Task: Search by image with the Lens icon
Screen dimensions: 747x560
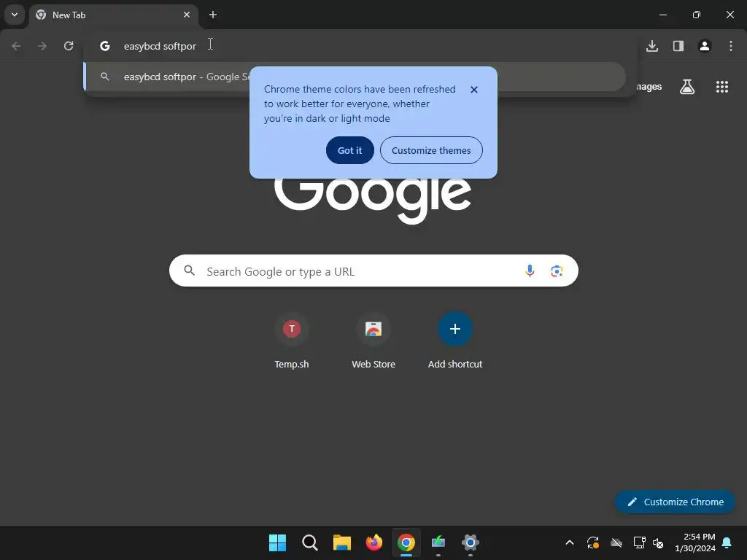Action: pyautogui.click(x=557, y=271)
